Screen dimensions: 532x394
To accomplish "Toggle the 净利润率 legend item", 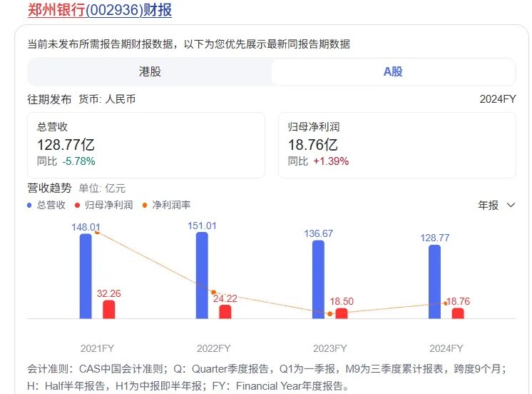I will coord(167,205).
